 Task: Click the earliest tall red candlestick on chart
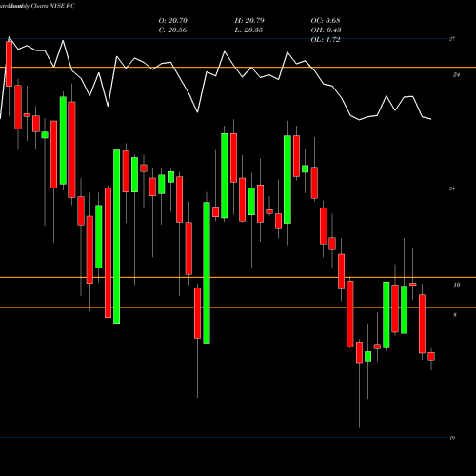[x=9, y=64]
